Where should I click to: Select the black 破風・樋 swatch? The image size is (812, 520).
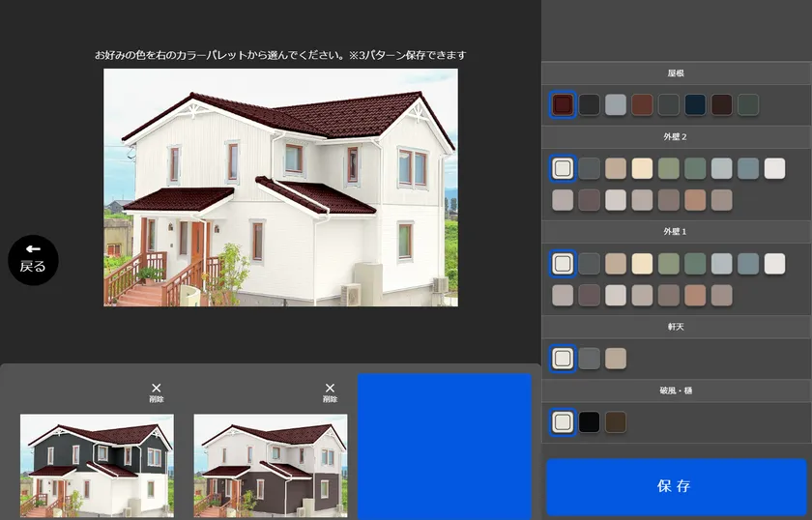coord(590,422)
